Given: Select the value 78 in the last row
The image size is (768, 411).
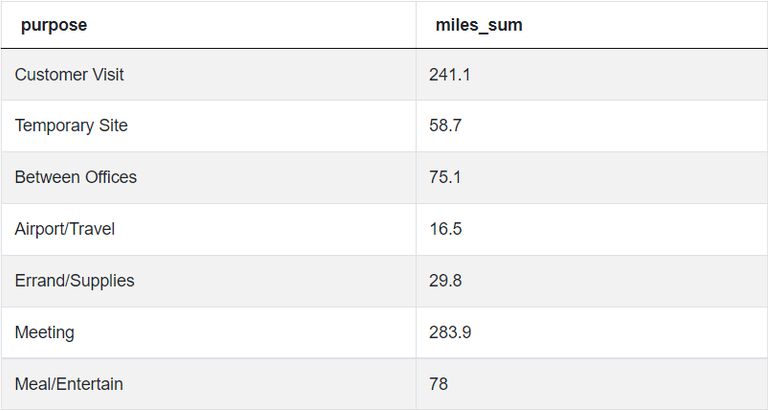Looking at the screenshot, I should pyautogui.click(x=438, y=384).
